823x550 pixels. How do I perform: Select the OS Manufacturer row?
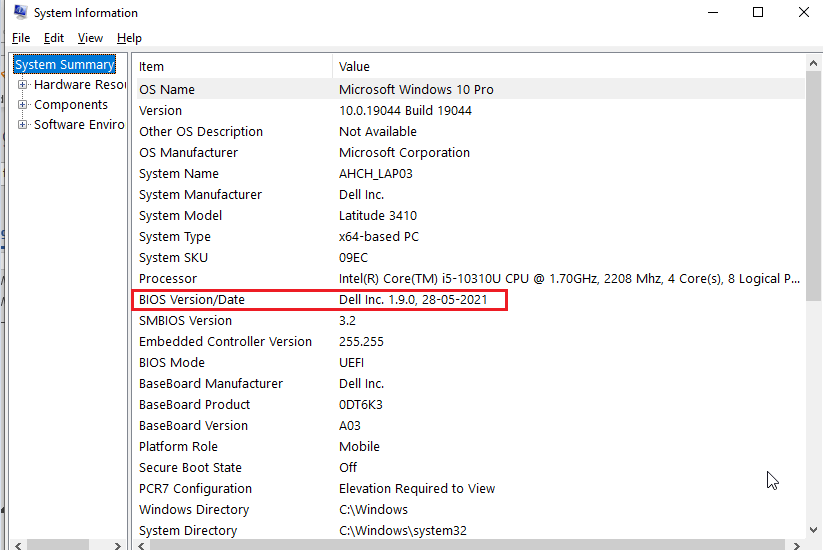pos(470,153)
